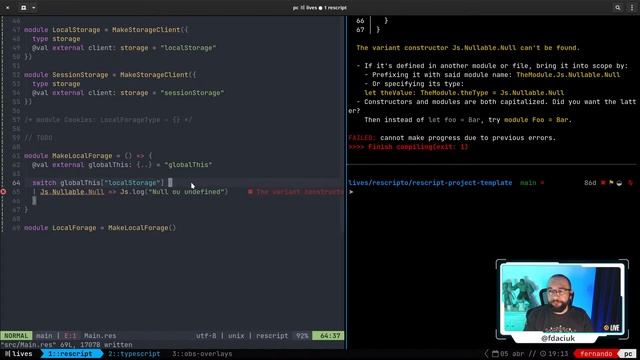Select the window title 'pc lives 1 rescript'
This screenshot has height=360, width=640.
(320, 7)
